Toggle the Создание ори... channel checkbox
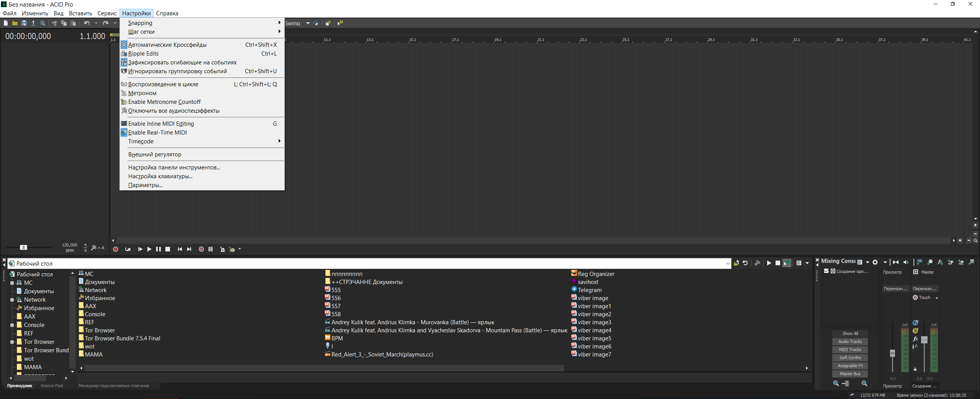Viewport: 980px width, 399px height. (x=826, y=271)
